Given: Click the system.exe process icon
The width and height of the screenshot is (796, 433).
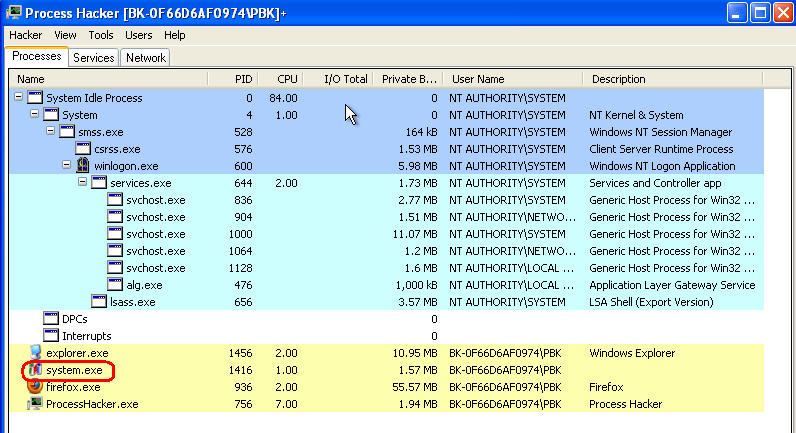Looking at the screenshot, I should pyautogui.click(x=35, y=370).
